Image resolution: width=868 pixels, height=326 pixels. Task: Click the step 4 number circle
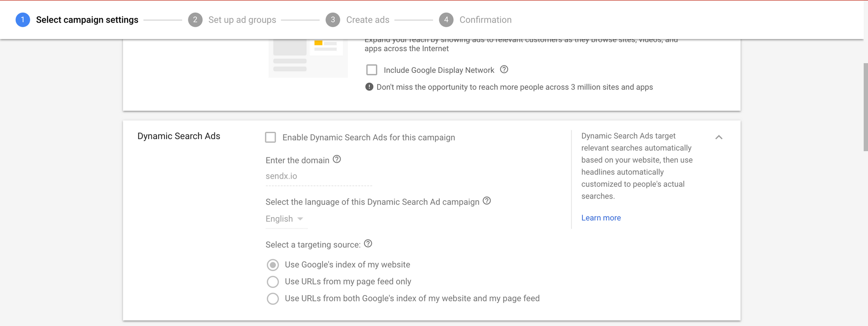coord(446,20)
